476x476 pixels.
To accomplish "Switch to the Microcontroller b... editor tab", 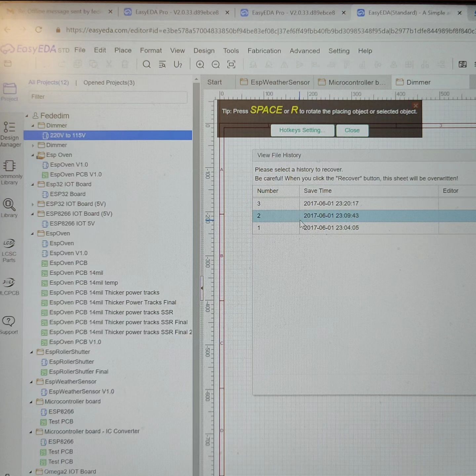I will click(352, 82).
